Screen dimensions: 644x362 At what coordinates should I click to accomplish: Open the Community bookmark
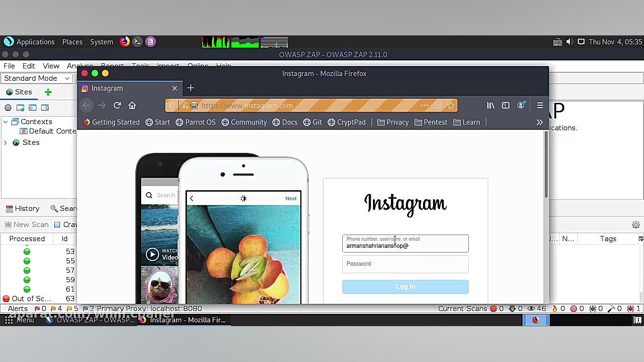(x=244, y=122)
